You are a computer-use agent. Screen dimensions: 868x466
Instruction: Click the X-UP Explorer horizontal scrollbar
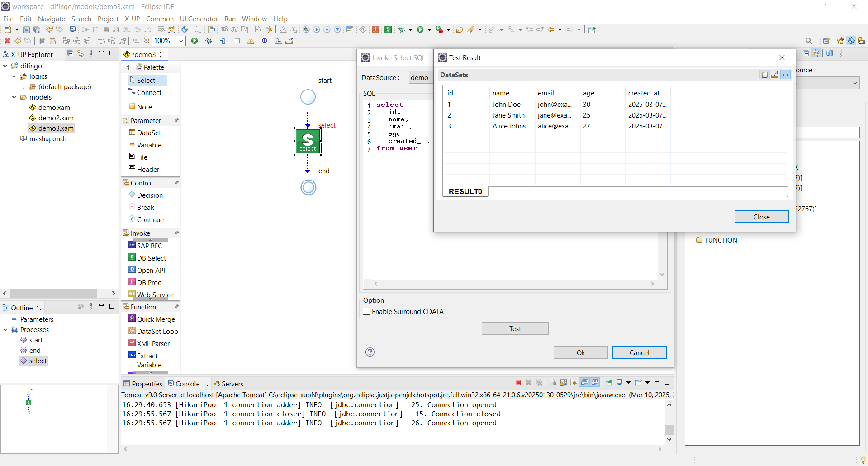(53, 293)
